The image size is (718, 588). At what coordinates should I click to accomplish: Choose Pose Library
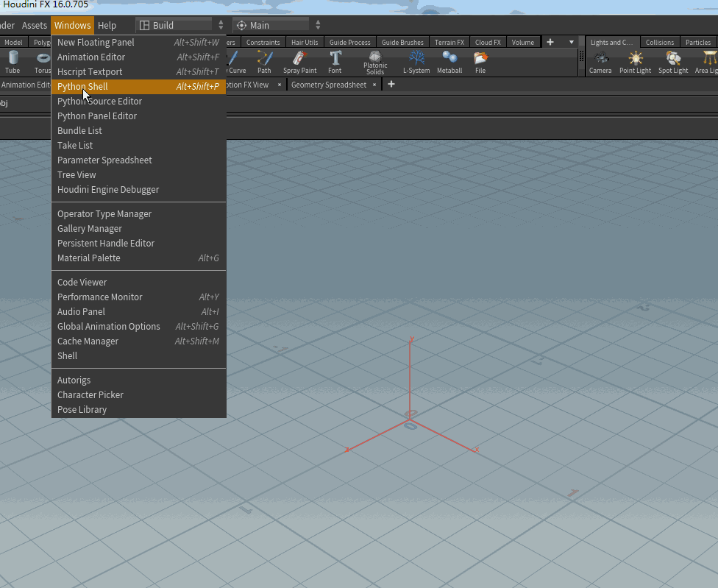coord(139,409)
